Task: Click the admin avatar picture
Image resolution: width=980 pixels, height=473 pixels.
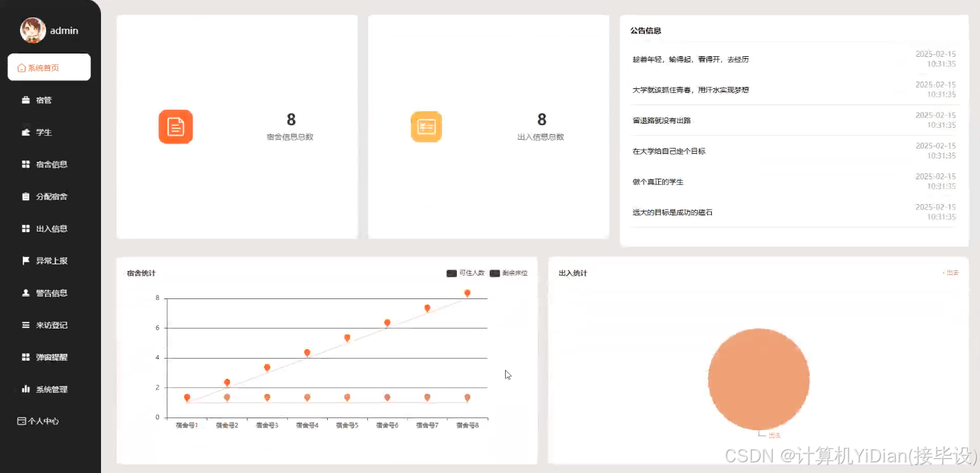Action: 33,30
